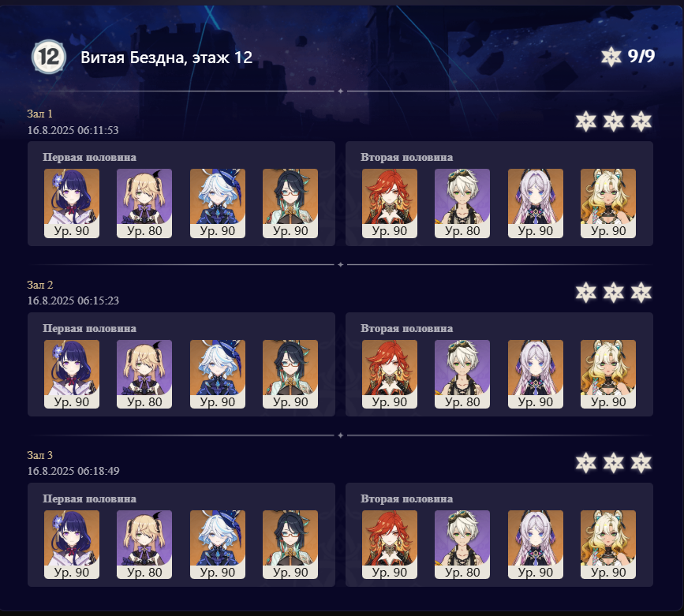The image size is (684, 616).
Task: Click the floor 12 badge icon
Action: tap(49, 57)
